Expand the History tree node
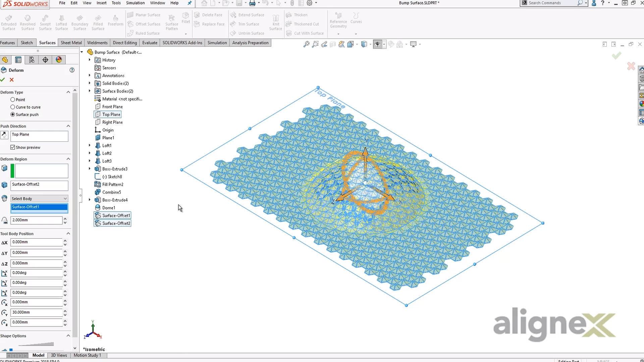 tap(89, 60)
